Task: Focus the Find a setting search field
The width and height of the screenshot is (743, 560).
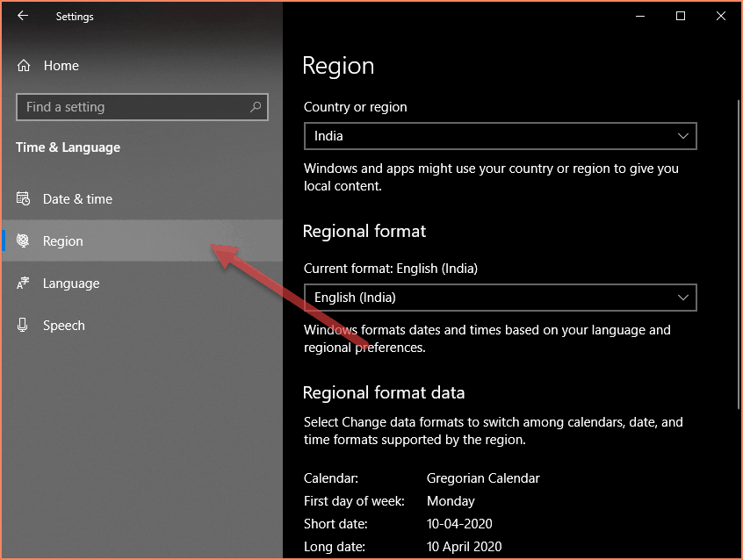Action: [x=132, y=107]
